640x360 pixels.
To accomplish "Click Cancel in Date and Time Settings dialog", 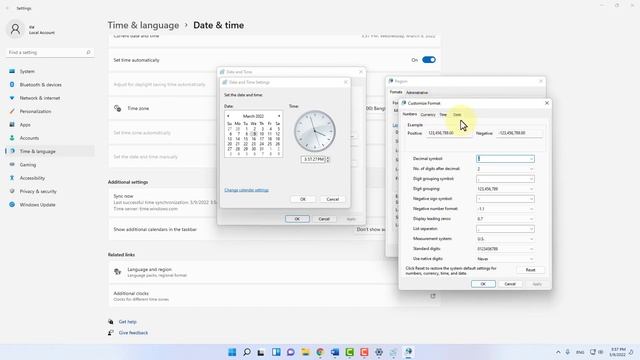I will [x=333, y=199].
